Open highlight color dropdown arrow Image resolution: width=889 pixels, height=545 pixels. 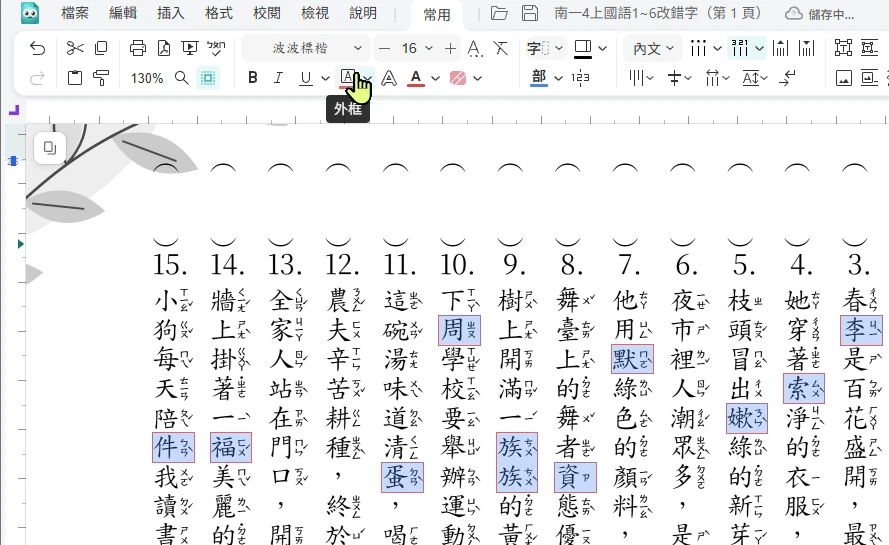477,78
